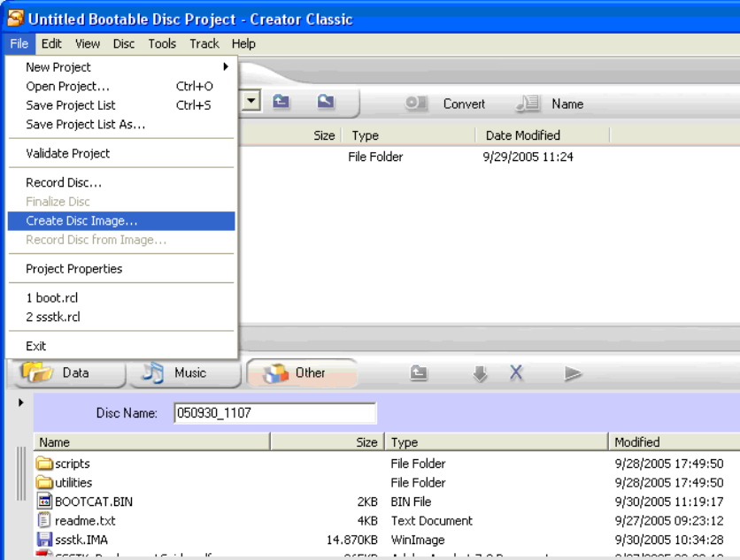Select Validate Project menu item
Screen dimensions: 740x560
tap(121, 153)
